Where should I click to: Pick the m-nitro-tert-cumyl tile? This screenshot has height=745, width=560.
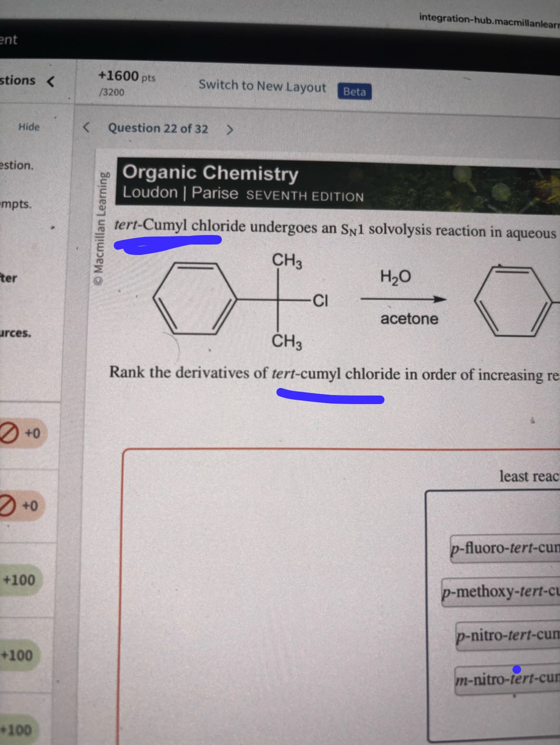[506, 679]
